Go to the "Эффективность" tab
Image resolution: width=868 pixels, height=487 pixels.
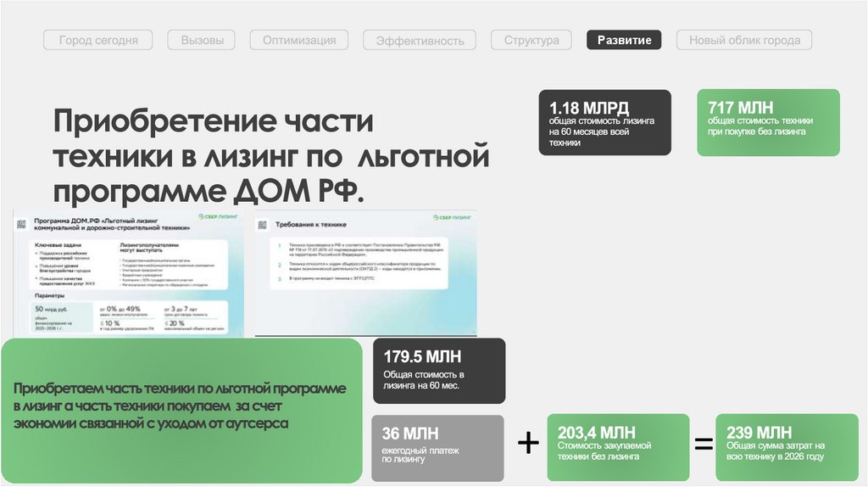click(x=420, y=40)
